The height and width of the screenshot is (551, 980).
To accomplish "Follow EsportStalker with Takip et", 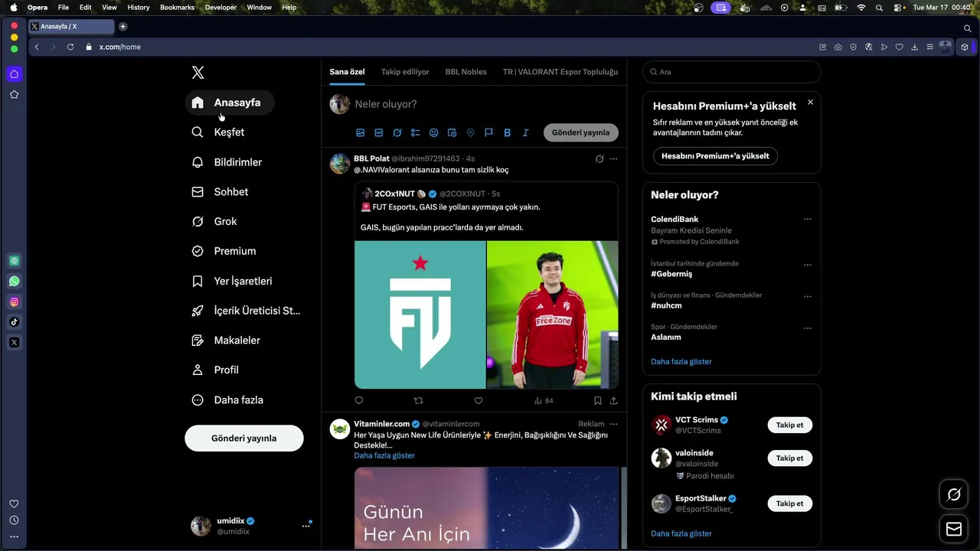I will click(x=789, y=504).
